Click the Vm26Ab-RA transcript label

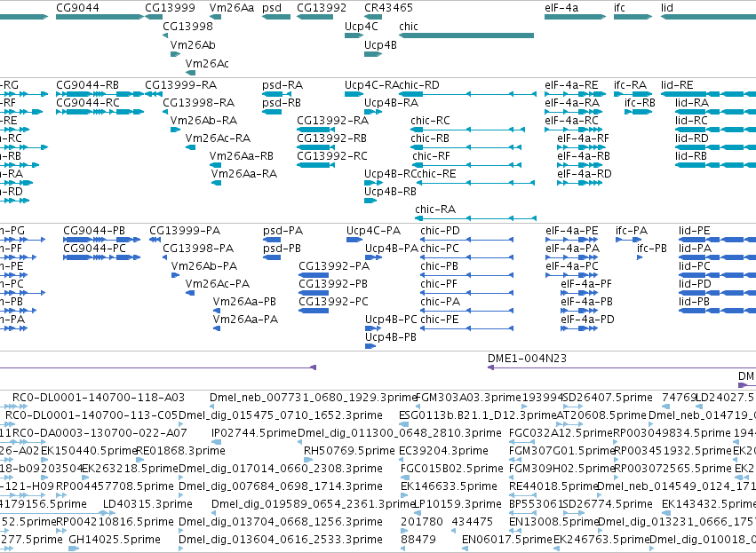(x=203, y=121)
